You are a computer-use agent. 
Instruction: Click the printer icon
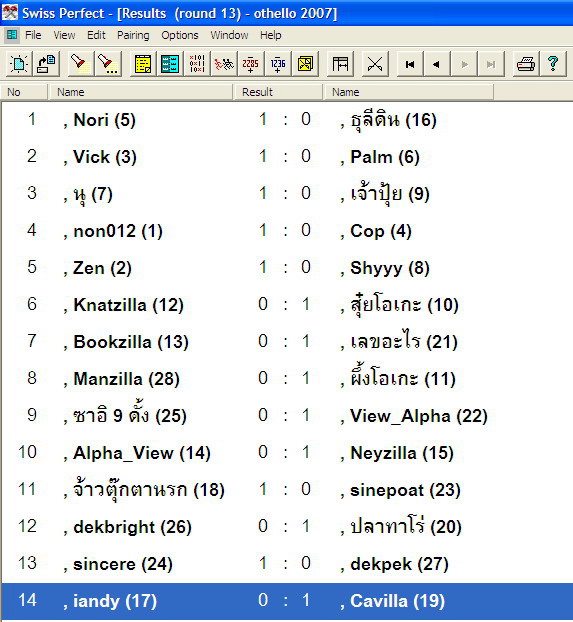coord(526,64)
